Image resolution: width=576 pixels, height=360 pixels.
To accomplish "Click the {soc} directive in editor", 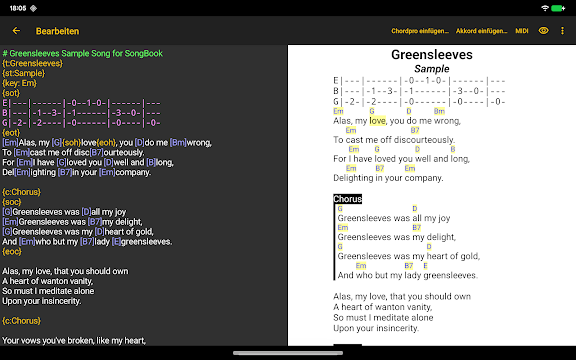I will point(12,202).
